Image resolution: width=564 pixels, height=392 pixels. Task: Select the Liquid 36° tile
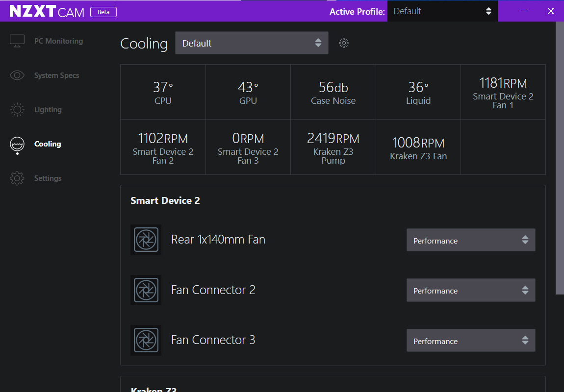point(418,92)
